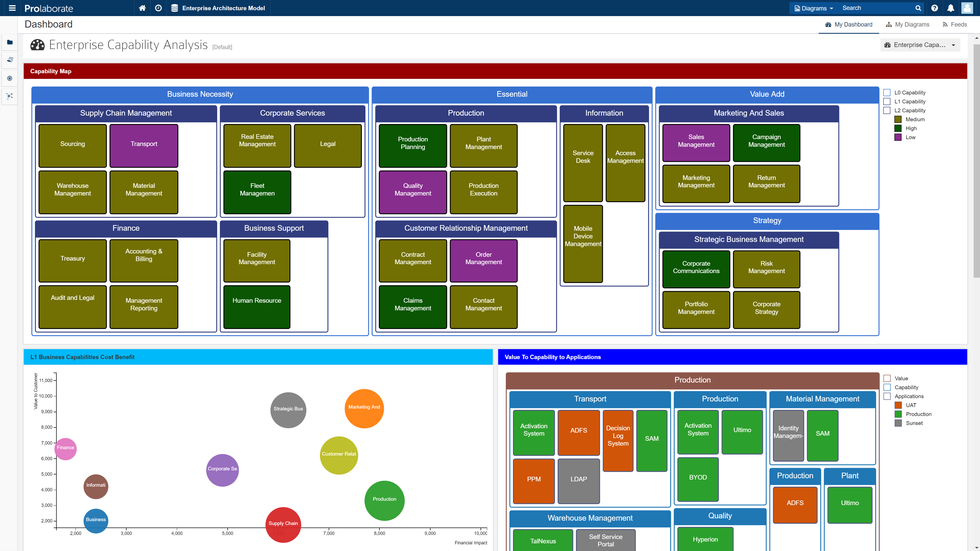Open the Diagrams dropdown in the top bar

[813, 8]
